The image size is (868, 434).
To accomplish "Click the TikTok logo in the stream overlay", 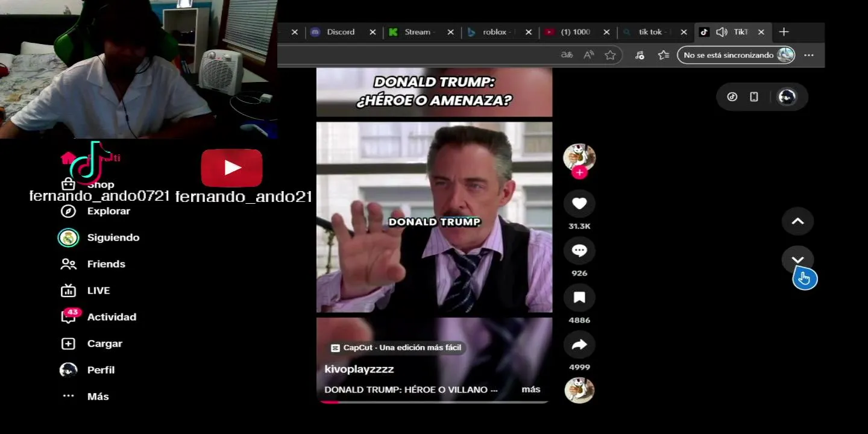I will 90,162.
